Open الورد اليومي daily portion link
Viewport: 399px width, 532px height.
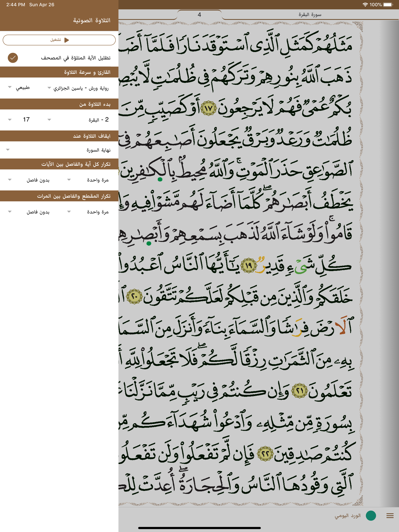click(348, 516)
